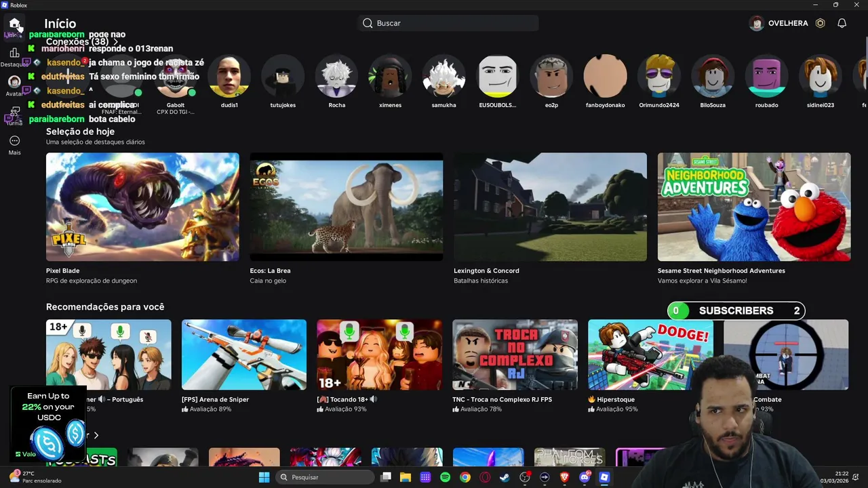Click the Recomendações para você heading
The image size is (868, 488).
(x=105, y=307)
